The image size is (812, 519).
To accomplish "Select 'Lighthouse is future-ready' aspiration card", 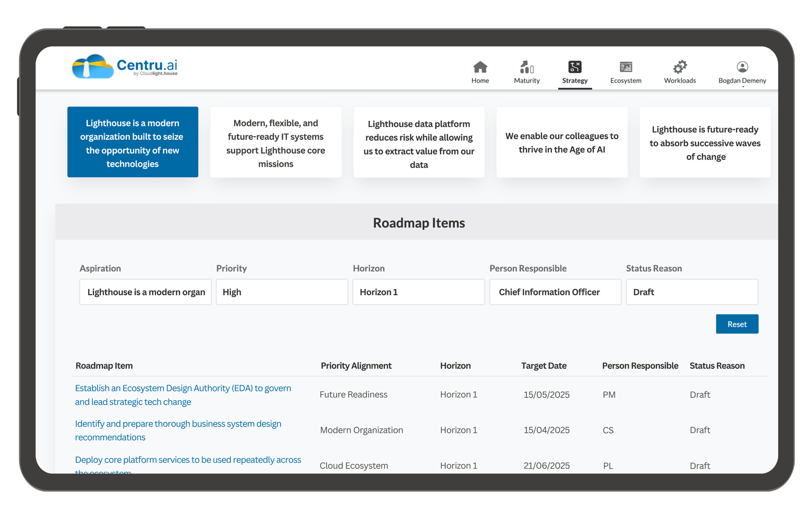I will point(705,142).
